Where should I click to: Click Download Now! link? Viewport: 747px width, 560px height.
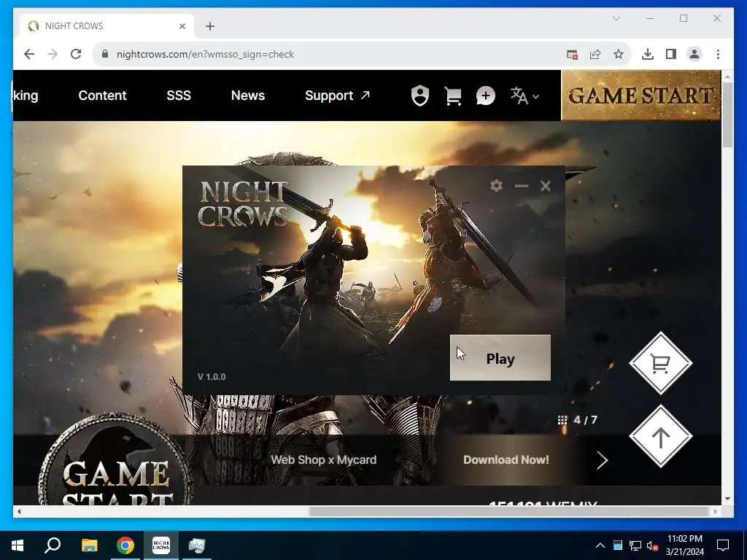506,460
